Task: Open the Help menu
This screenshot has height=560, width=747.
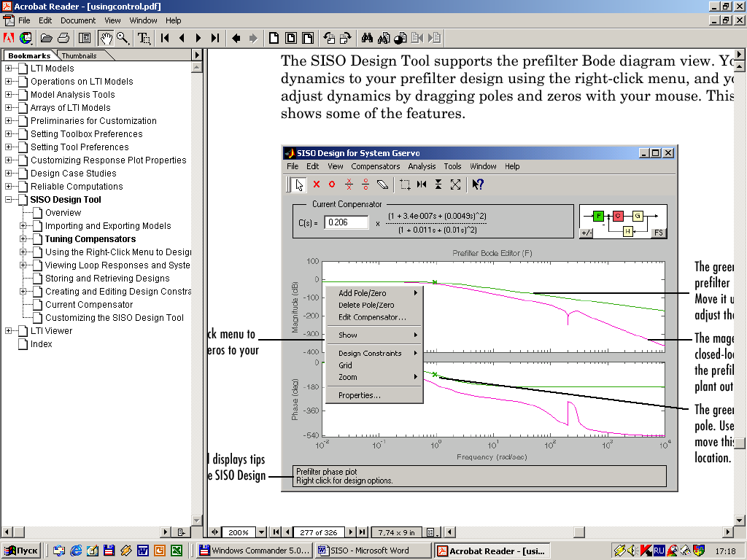Action: click(x=174, y=20)
